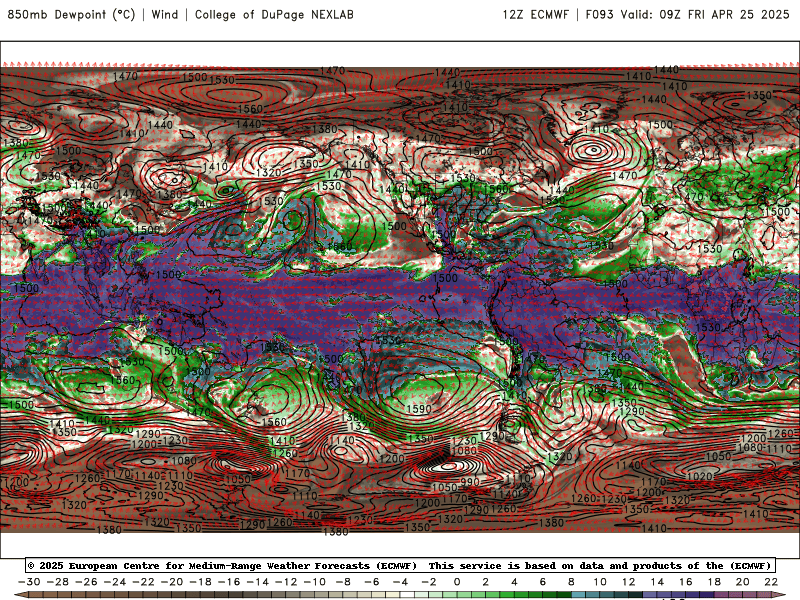Select the positive '10' legend value
800x600 pixels.
[x=600, y=582]
